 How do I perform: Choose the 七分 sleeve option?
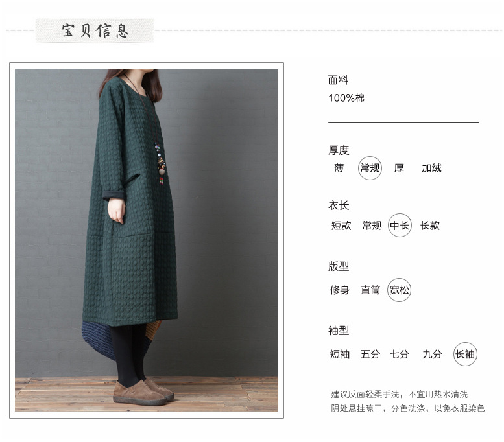click(399, 355)
